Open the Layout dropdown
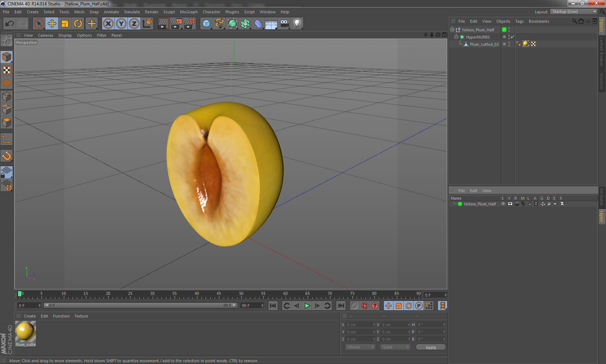Image resolution: width=606 pixels, height=364 pixels. (574, 12)
